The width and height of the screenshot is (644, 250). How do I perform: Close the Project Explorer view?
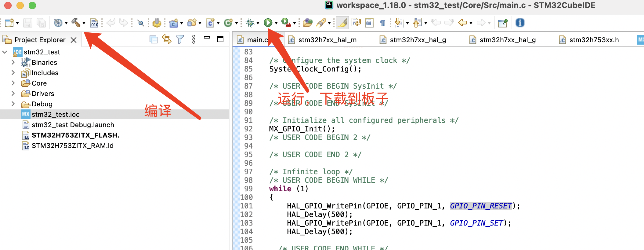[74, 40]
